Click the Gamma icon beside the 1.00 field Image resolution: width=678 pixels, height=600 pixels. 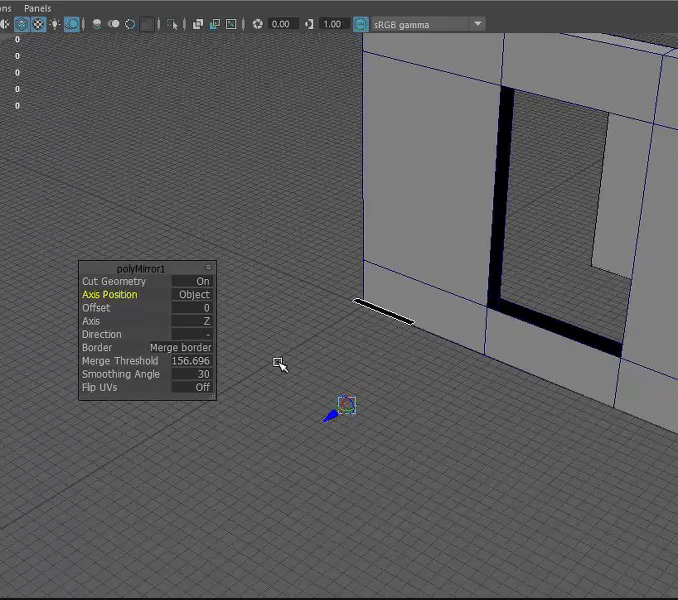point(309,24)
